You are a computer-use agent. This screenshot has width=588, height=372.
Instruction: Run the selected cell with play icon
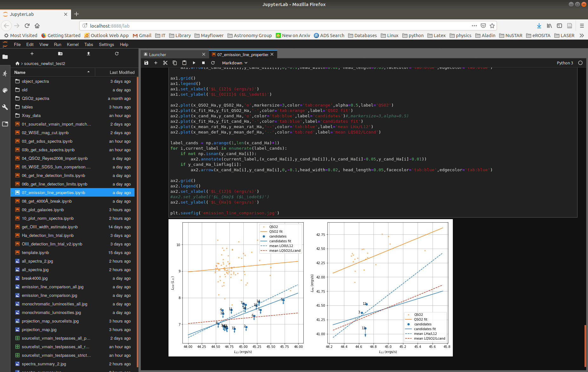194,63
